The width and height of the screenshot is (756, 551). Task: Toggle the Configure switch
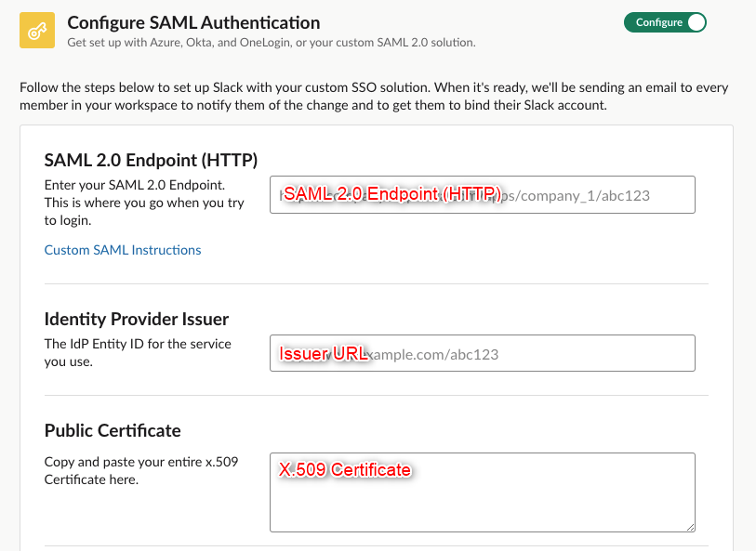[x=665, y=22]
